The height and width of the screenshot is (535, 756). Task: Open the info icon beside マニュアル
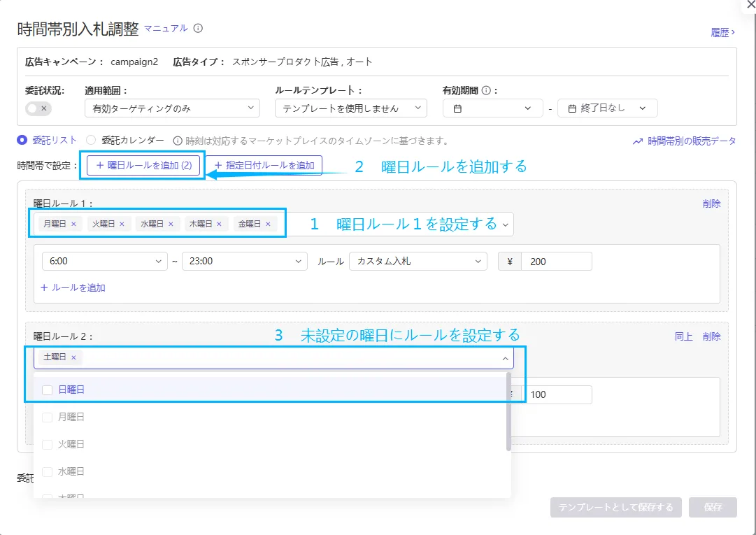[198, 29]
